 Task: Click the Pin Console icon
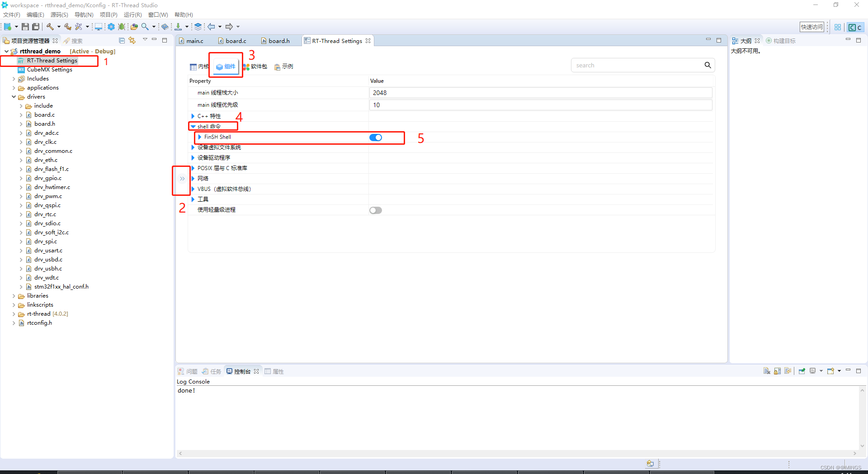(x=802, y=371)
